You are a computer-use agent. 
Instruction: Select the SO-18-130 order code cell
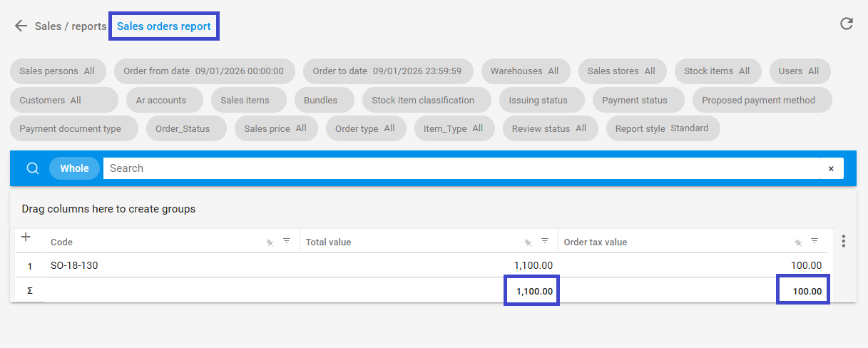172,265
